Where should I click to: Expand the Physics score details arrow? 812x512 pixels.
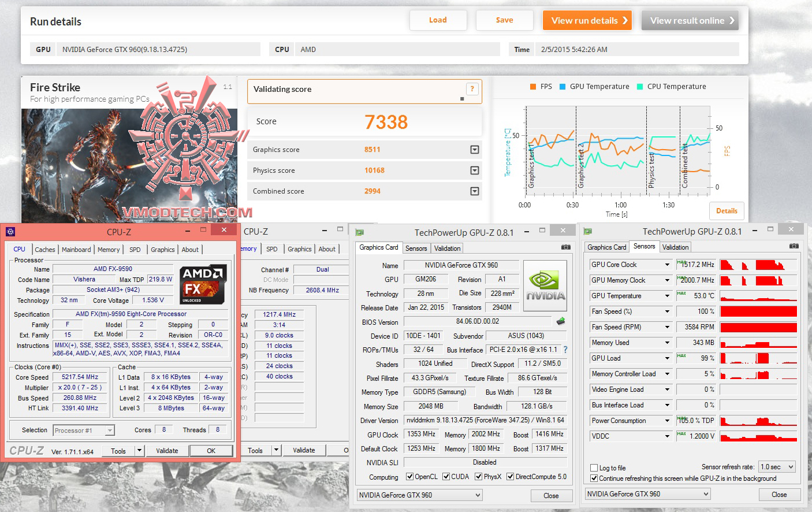pyautogui.click(x=475, y=170)
